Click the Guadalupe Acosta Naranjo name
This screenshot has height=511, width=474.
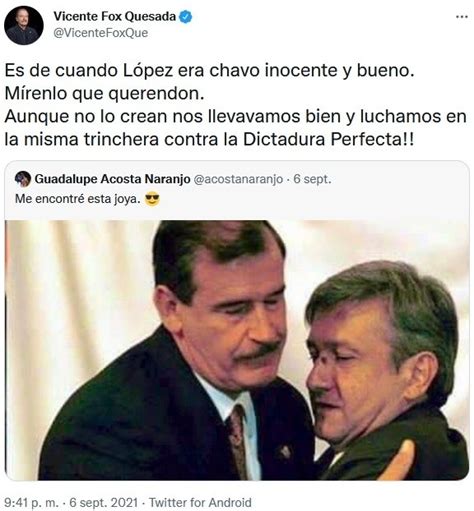point(112,179)
